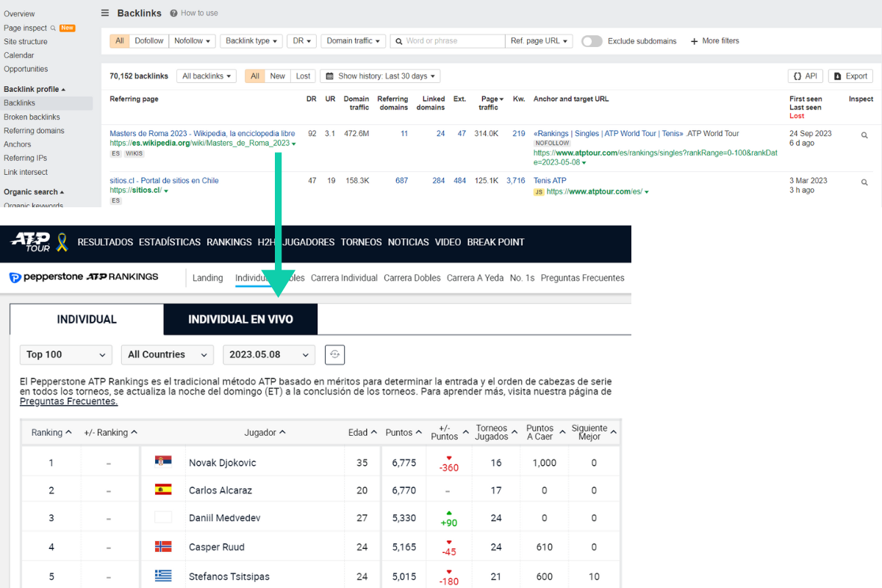Open the How to use help link
Viewport: 882px width, 588px height.
coord(194,13)
